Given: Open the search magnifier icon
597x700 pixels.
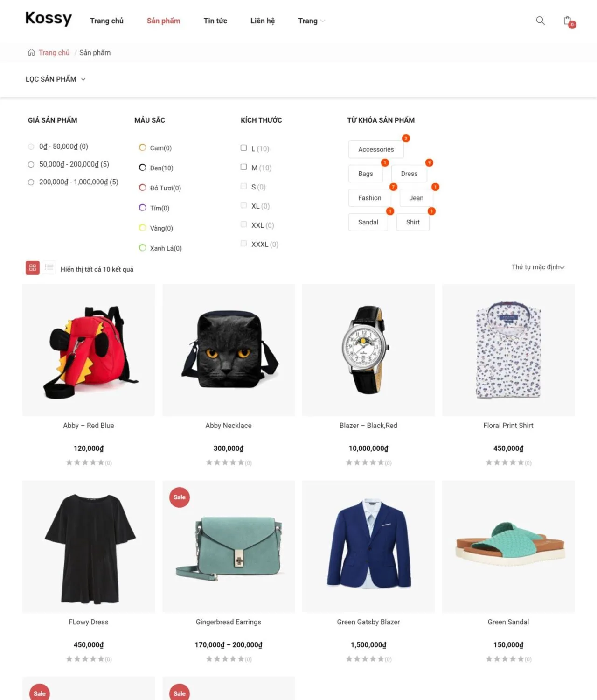Looking at the screenshot, I should coord(540,21).
